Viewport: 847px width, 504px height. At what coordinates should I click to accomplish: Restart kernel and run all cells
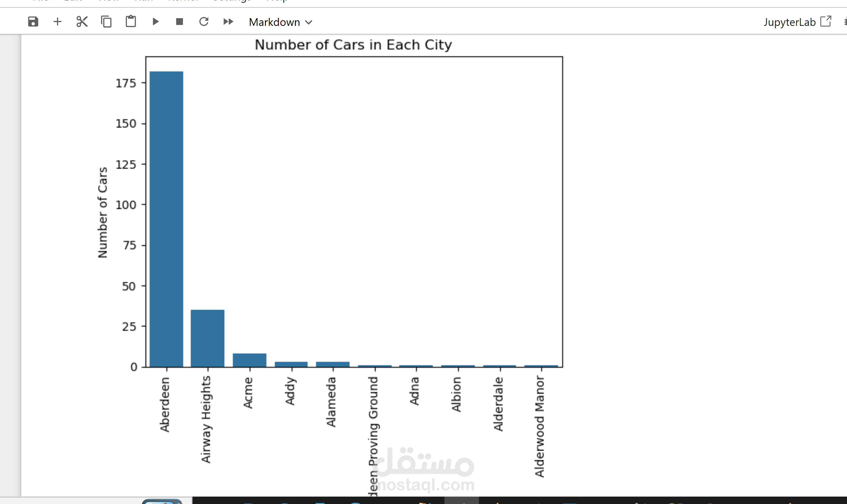pos(228,22)
